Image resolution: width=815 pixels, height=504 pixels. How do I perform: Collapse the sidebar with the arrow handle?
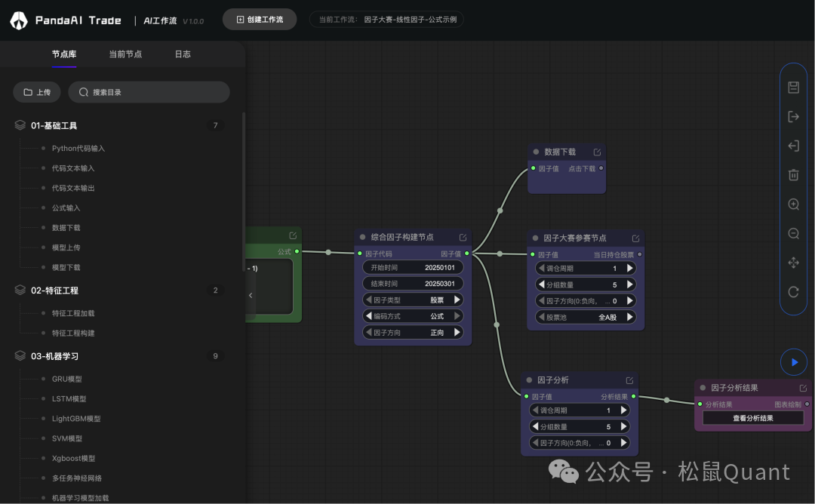tap(251, 296)
